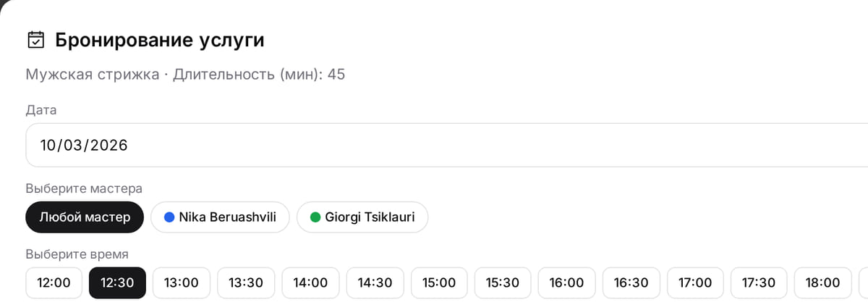868x305 pixels.
Task: Click the green dot beside Giorgi Tsiklauri
Action: click(x=315, y=217)
